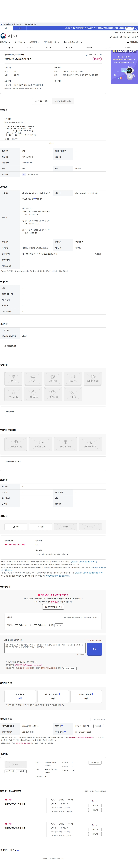
Task: Click the disabled 고용24 입사지원 불가능 button
Action: point(63,101)
